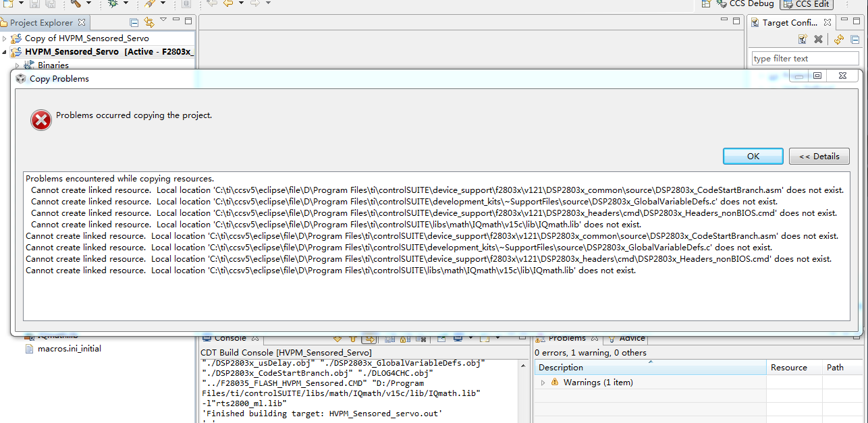868x423 pixels.
Task: Collapse the HVPM_Sensored_Servo active project
Action: point(5,52)
